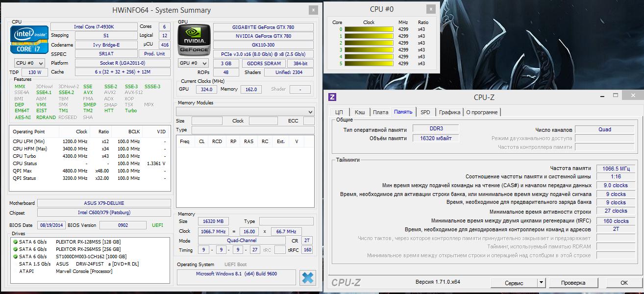The height and width of the screenshot is (294, 644).
Task: Open the Сервис dropdown arrow in CPU-Z
Action: point(541,283)
